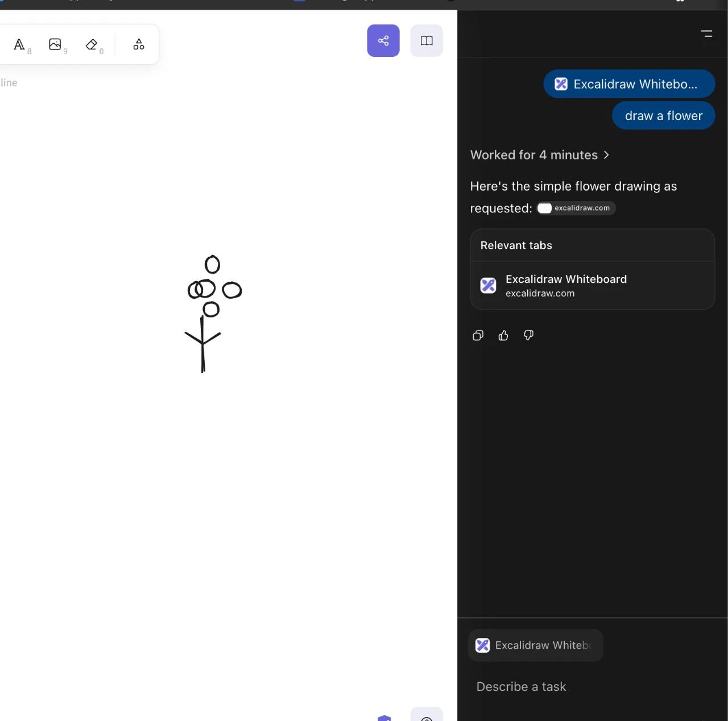728x721 pixels.
Task: Give the response a thumbs down
Action: pyautogui.click(x=528, y=335)
